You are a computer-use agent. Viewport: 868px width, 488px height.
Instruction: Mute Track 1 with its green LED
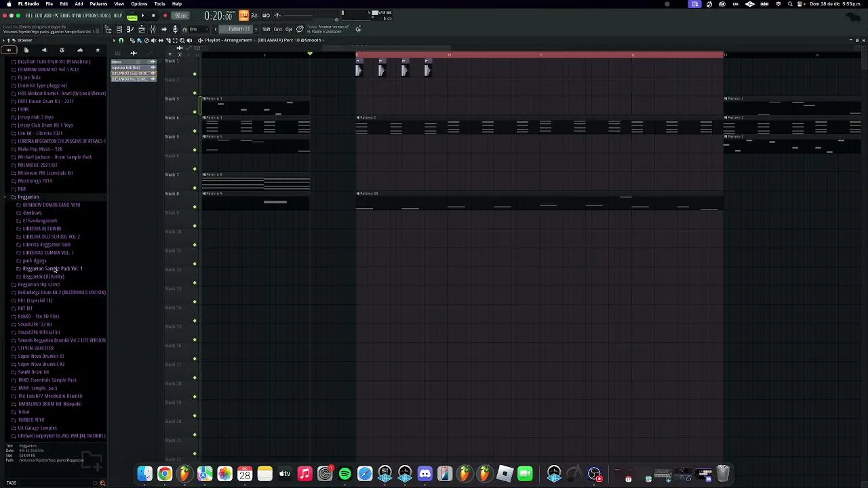195,74
